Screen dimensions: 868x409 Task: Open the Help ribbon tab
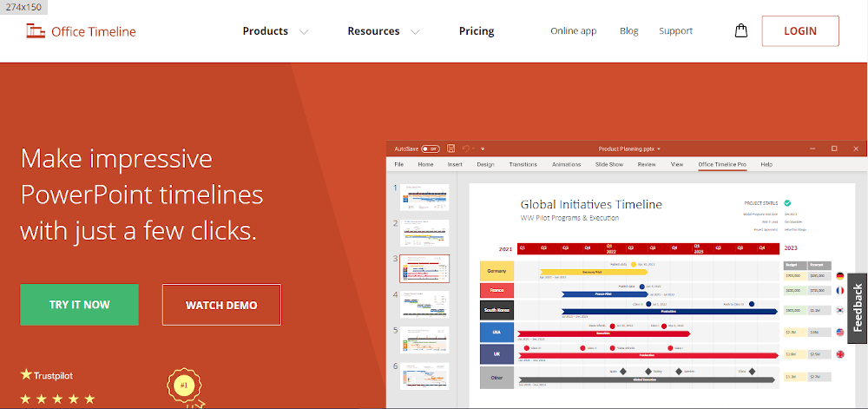(766, 164)
